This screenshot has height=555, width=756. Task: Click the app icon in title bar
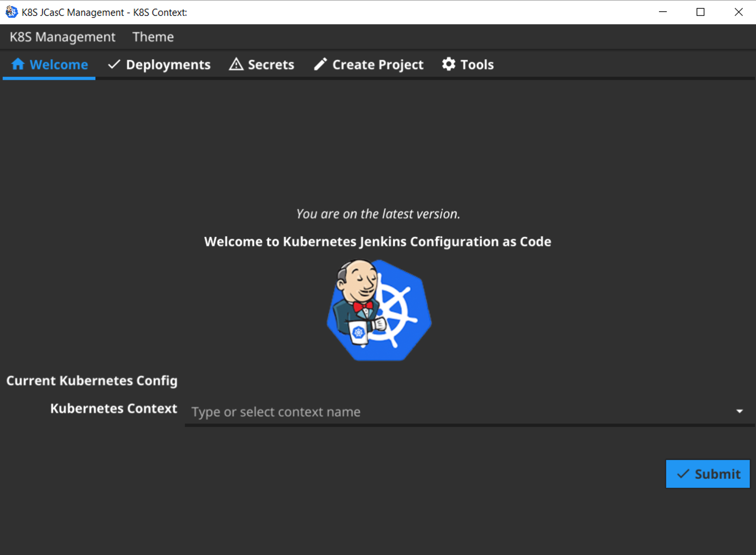point(11,12)
